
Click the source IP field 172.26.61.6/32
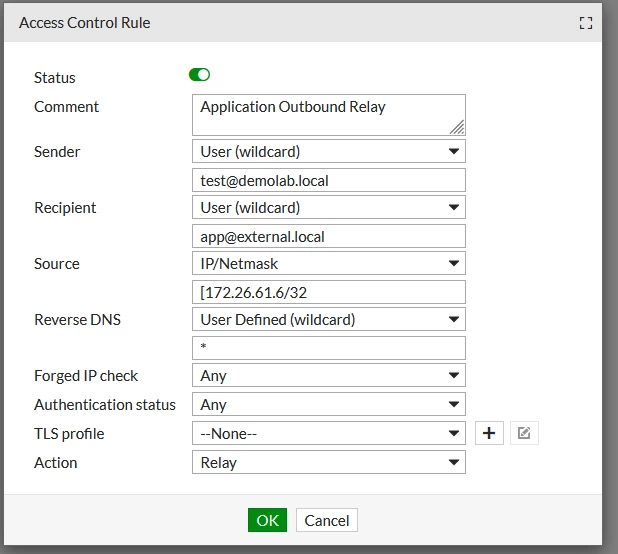click(x=329, y=292)
